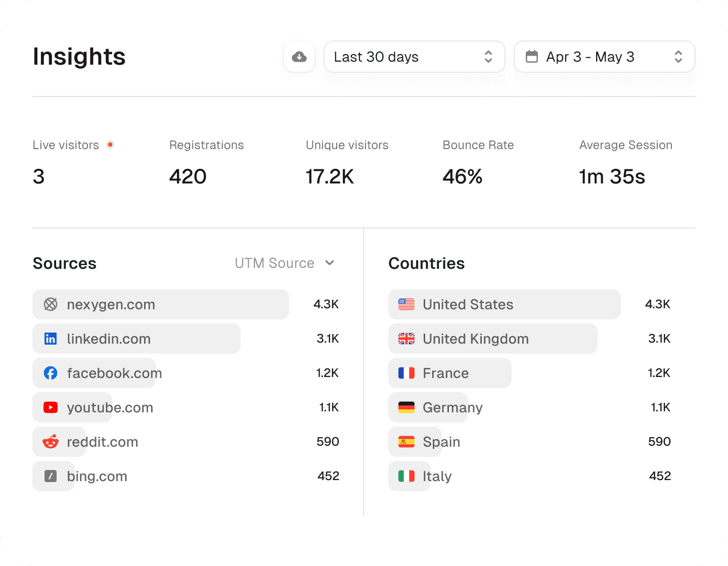728x566 pixels.
Task: Click the LinkedIn icon next to linkedin.com
Action: pos(51,339)
